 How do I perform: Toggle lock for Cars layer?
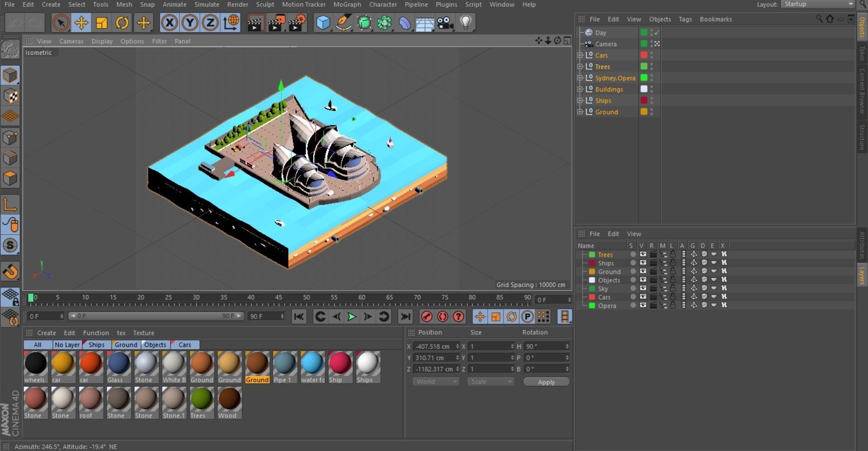pos(673,297)
